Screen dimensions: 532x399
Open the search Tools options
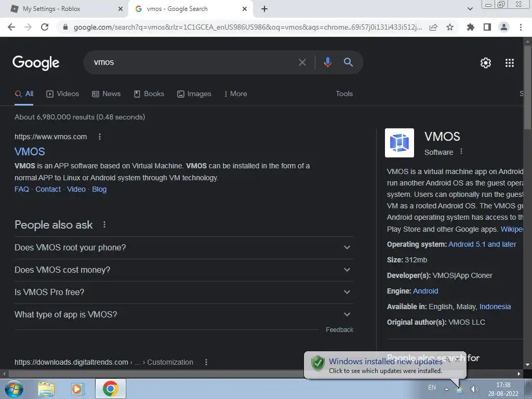coord(344,94)
